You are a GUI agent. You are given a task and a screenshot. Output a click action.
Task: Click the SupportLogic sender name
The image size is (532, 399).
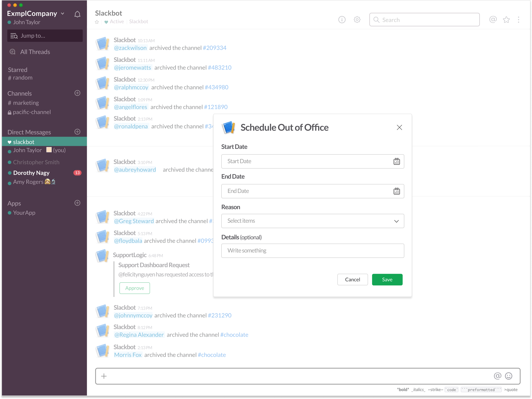(x=130, y=255)
